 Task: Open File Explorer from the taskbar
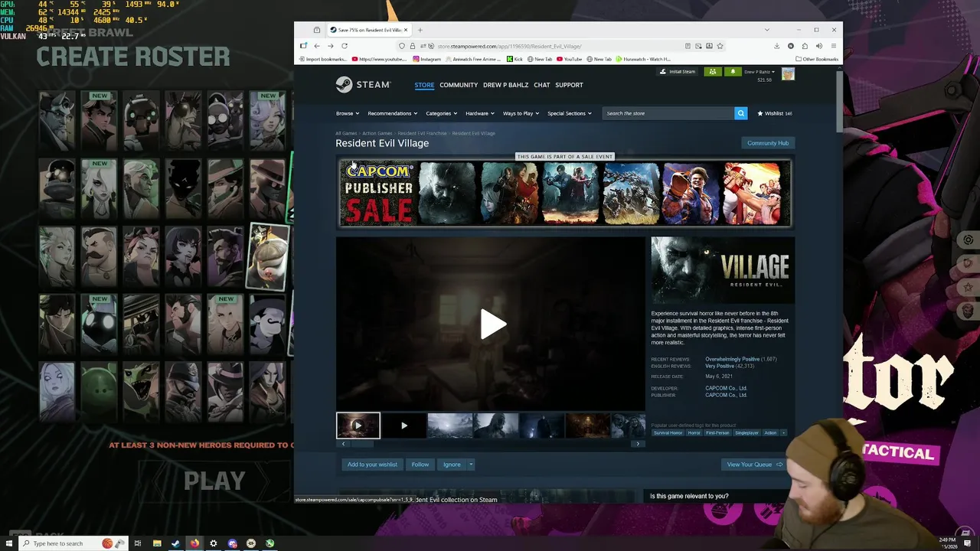coord(157,543)
